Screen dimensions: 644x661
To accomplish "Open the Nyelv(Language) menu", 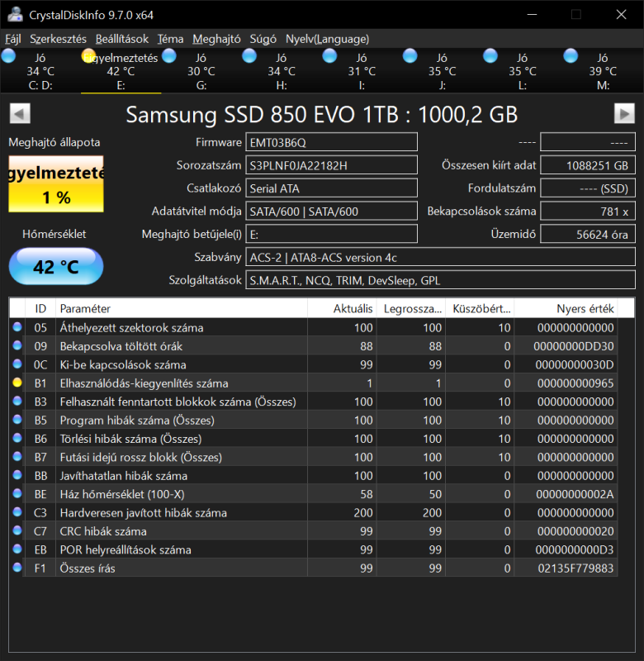I will (327, 39).
